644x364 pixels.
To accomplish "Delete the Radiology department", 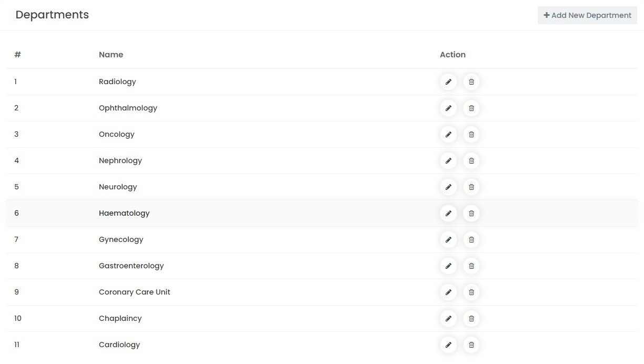I will point(471,82).
